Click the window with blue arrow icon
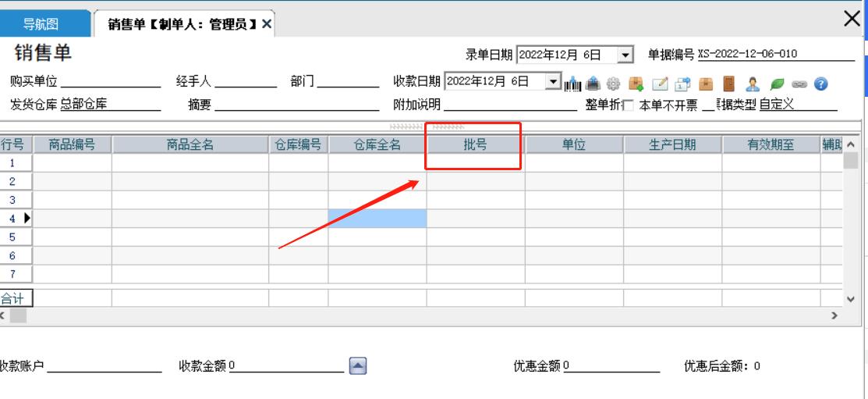 click(683, 84)
